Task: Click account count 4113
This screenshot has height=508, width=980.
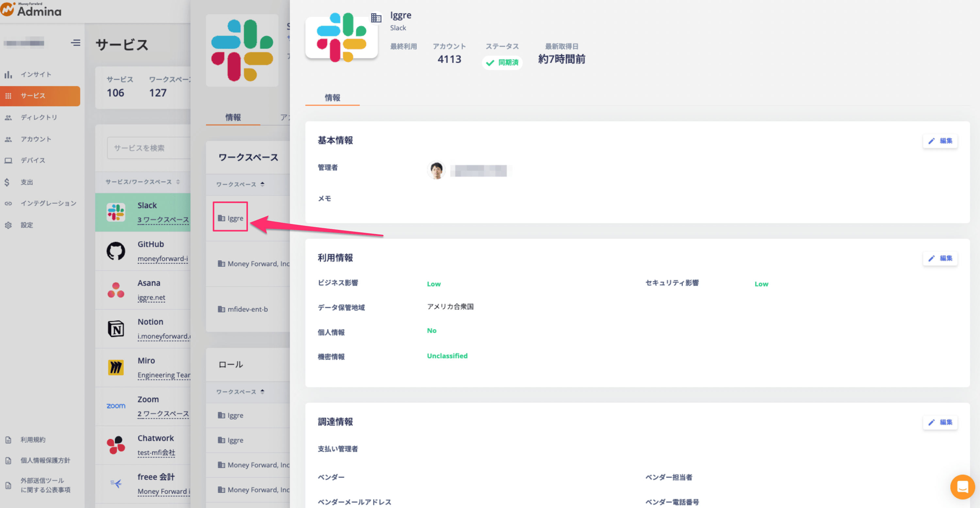Action: pyautogui.click(x=449, y=59)
